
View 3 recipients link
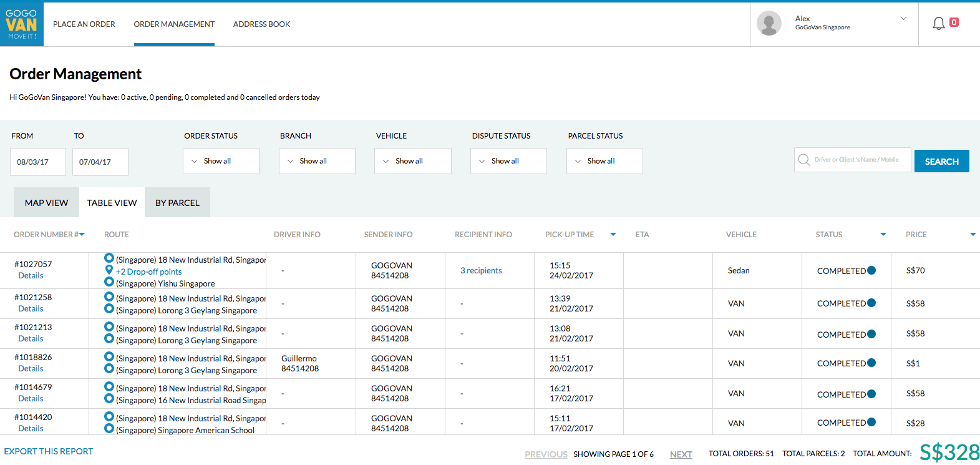pyautogui.click(x=481, y=270)
